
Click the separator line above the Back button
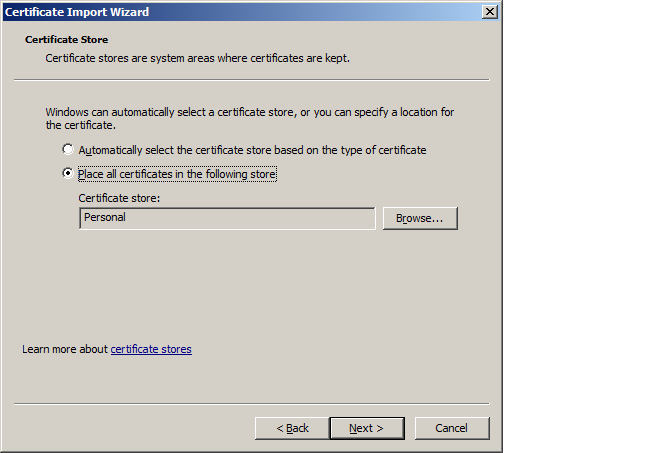point(252,404)
